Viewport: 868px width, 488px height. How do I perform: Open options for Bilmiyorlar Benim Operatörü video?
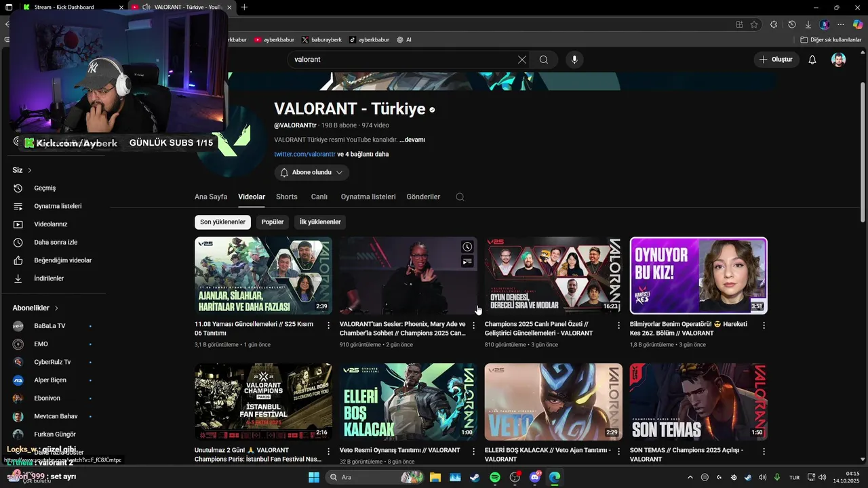click(x=764, y=325)
